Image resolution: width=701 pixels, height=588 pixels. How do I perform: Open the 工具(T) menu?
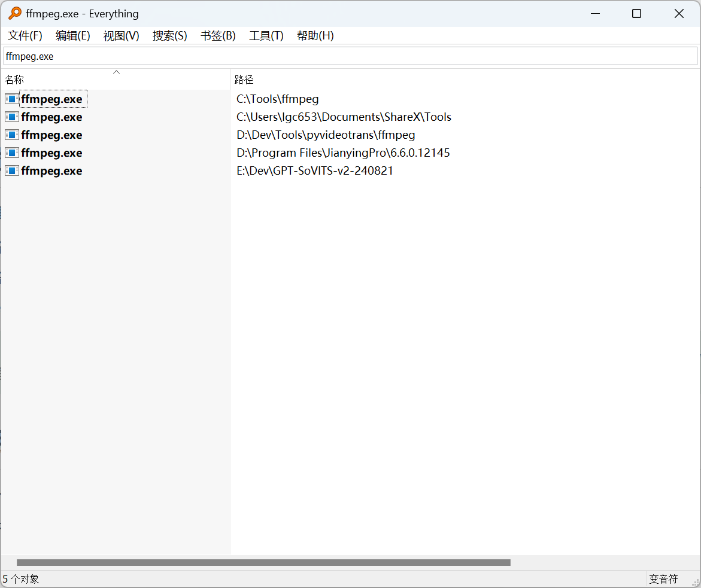[266, 36]
